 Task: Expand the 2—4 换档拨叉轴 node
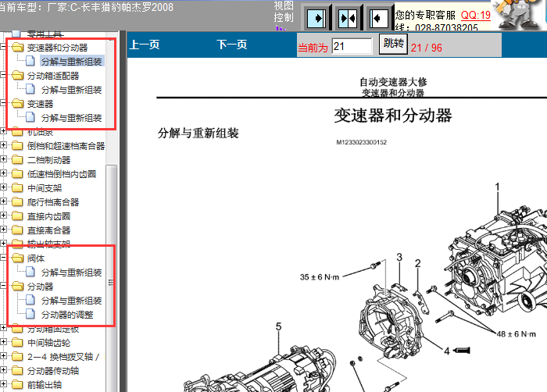click(x=3, y=356)
